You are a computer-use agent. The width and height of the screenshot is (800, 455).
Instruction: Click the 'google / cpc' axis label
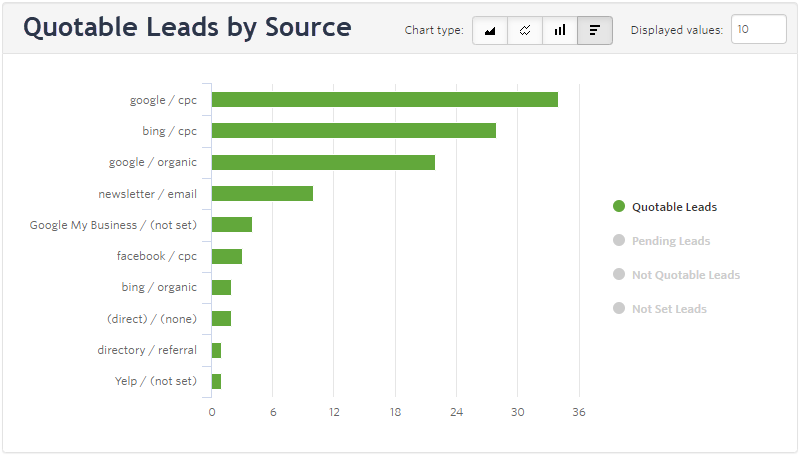coord(163,100)
